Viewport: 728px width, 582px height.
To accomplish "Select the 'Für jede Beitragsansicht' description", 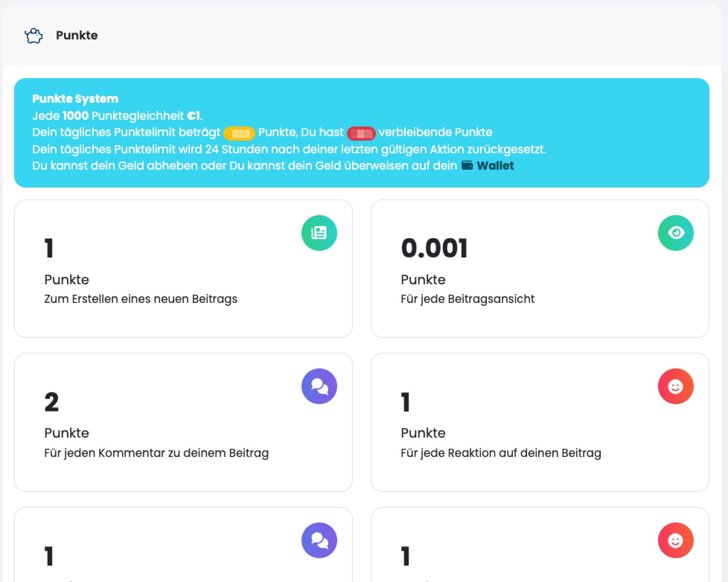I will click(x=467, y=299).
